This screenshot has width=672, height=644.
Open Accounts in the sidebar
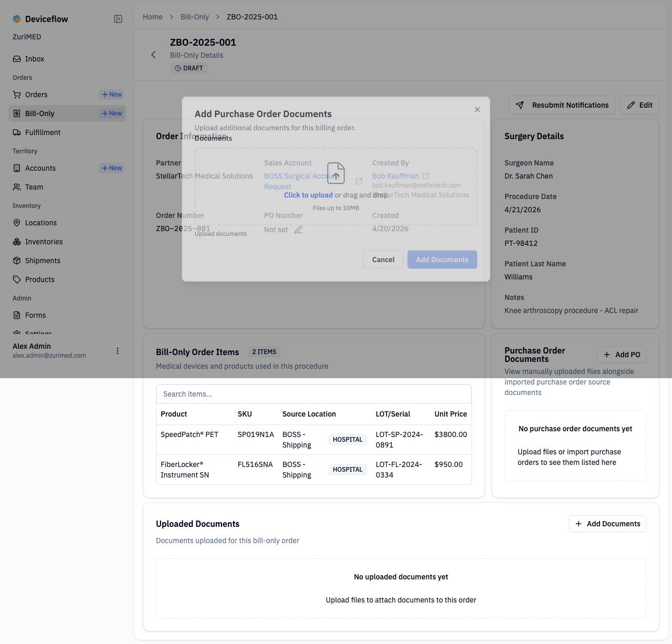coord(52,168)
